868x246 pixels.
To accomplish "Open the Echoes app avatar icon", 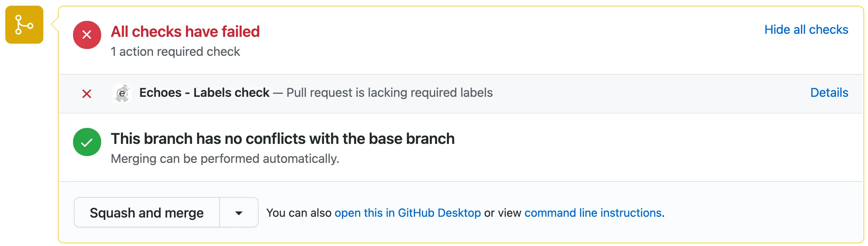I will (122, 93).
